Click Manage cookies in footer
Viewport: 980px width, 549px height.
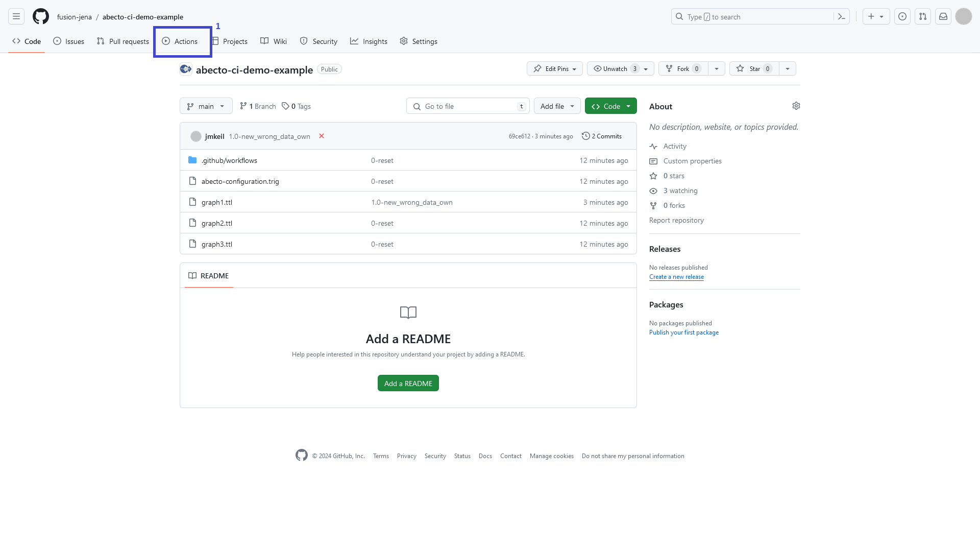point(552,456)
